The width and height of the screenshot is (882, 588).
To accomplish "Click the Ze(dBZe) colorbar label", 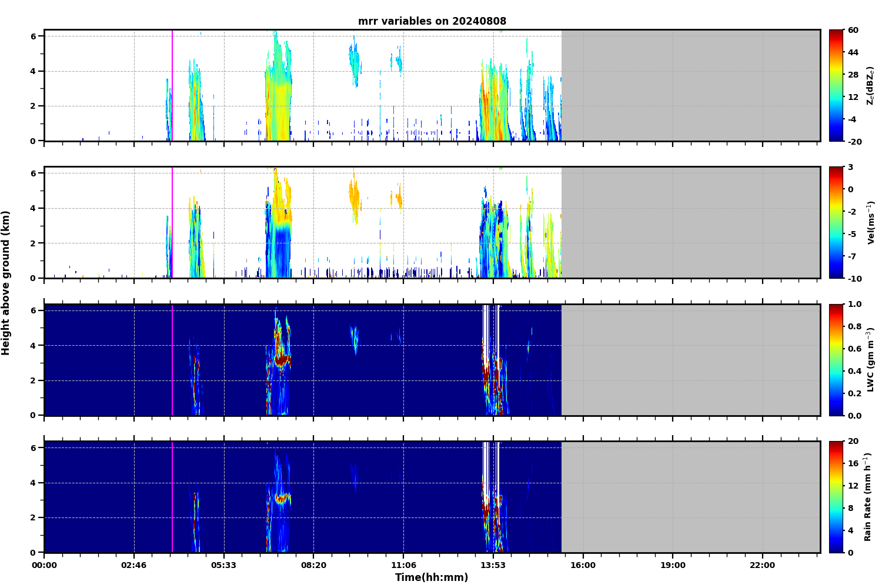I will click(871, 85).
